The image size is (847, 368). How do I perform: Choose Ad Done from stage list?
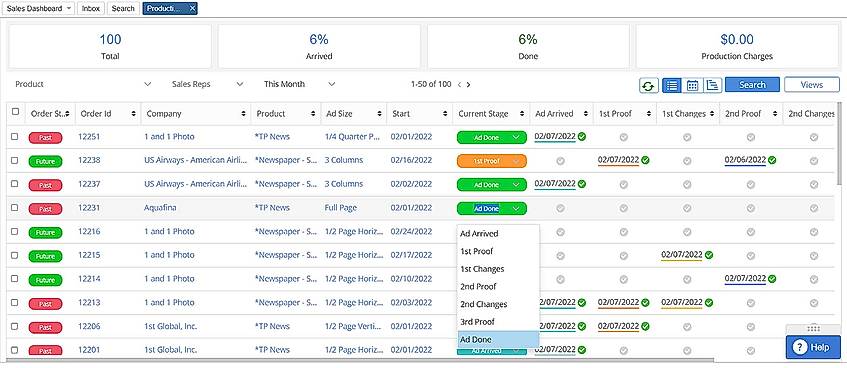(x=498, y=339)
